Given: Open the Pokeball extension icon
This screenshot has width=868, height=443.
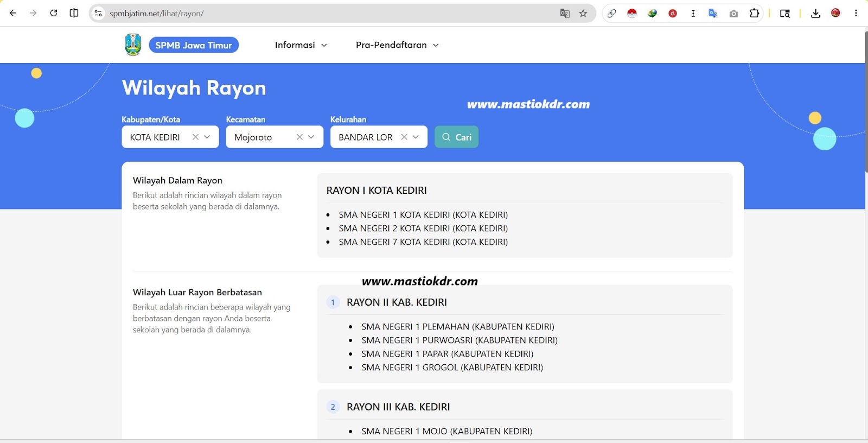Looking at the screenshot, I should [x=632, y=14].
